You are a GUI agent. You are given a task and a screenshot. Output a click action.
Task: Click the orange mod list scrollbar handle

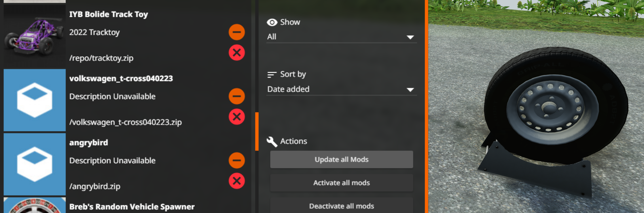[x=257, y=131]
